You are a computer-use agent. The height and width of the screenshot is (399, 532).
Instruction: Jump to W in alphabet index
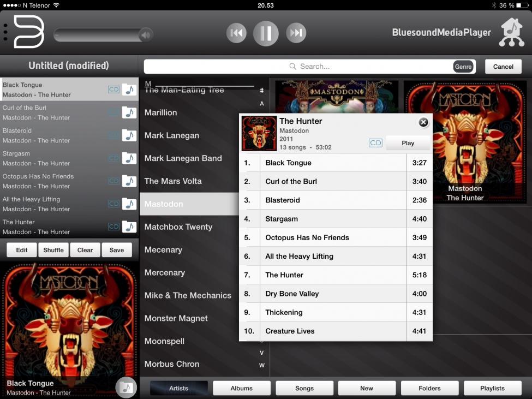pyautogui.click(x=261, y=365)
